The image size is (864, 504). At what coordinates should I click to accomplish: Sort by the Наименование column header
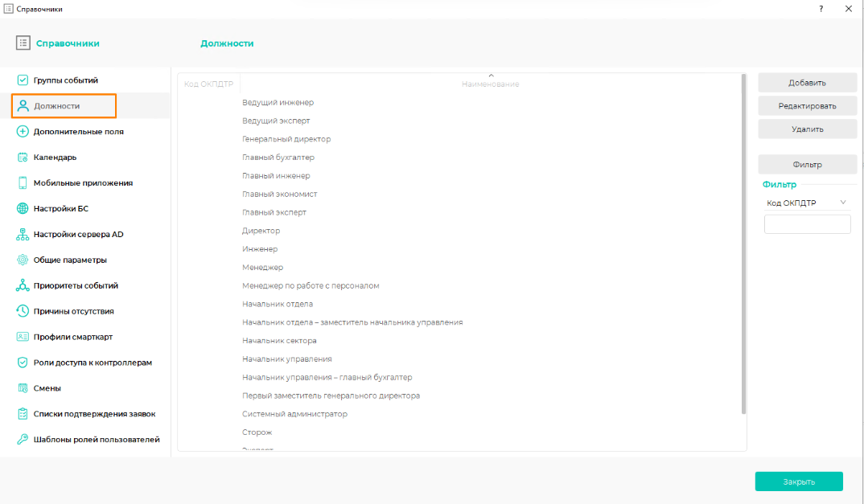pyautogui.click(x=490, y=84)
